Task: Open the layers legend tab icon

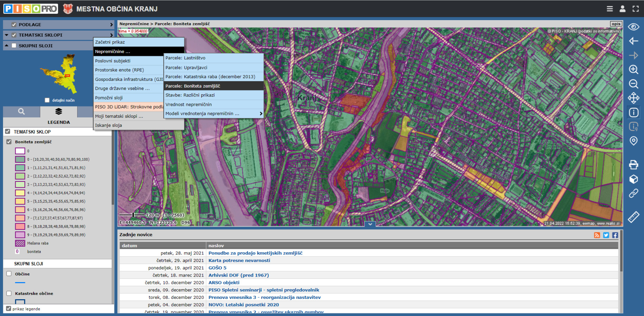Action: [59, 111]
